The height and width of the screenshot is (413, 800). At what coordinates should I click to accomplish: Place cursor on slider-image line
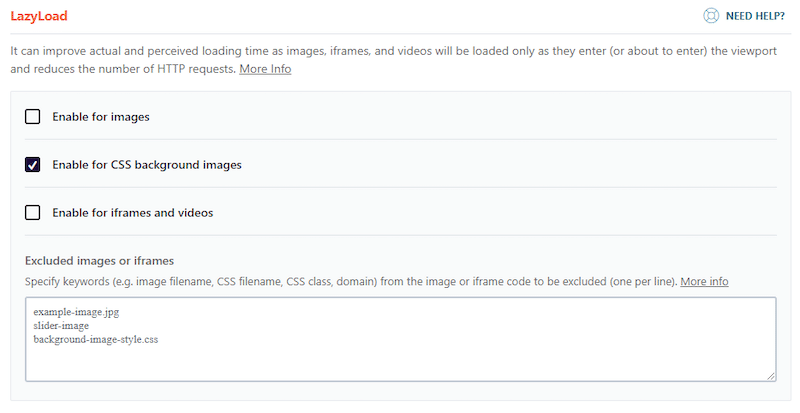tap(63, 326)
